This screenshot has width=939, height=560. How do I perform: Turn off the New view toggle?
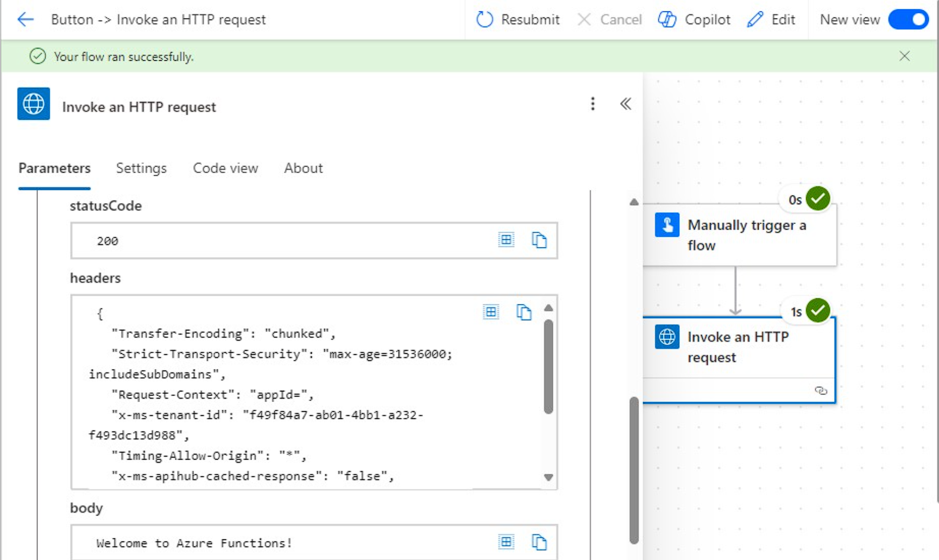[908, 20]
